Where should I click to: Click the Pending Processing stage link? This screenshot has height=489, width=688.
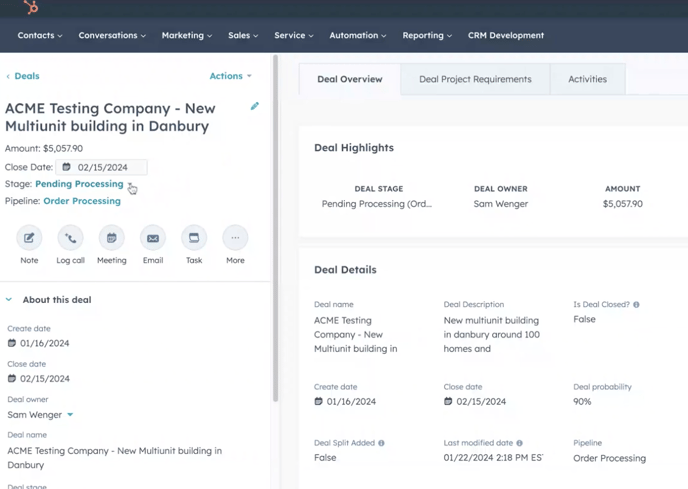79,184
